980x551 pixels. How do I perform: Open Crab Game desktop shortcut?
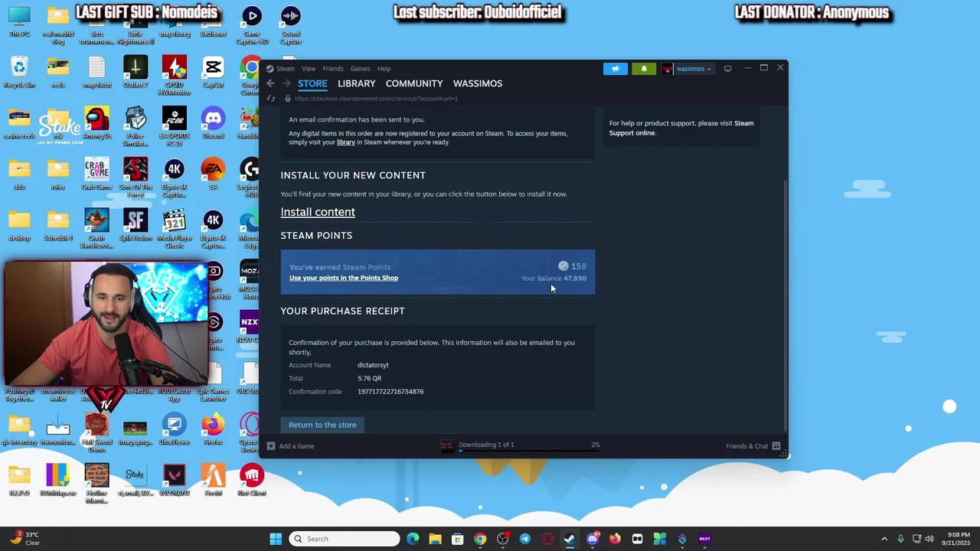97,174
